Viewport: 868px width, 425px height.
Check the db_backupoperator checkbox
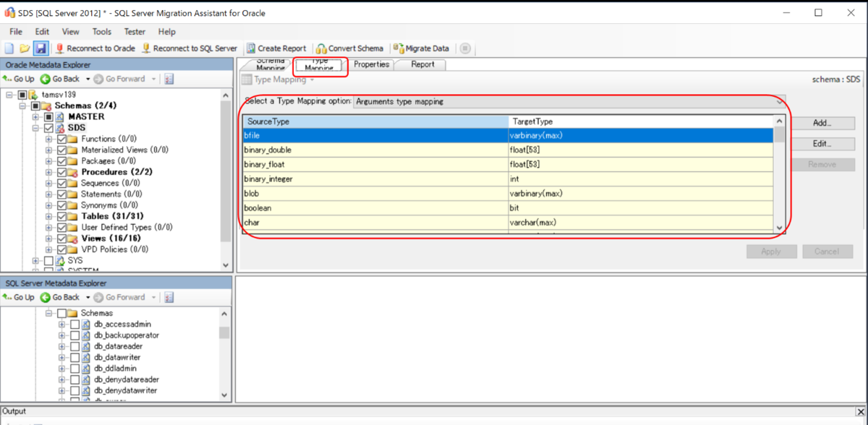coord(75,335)
